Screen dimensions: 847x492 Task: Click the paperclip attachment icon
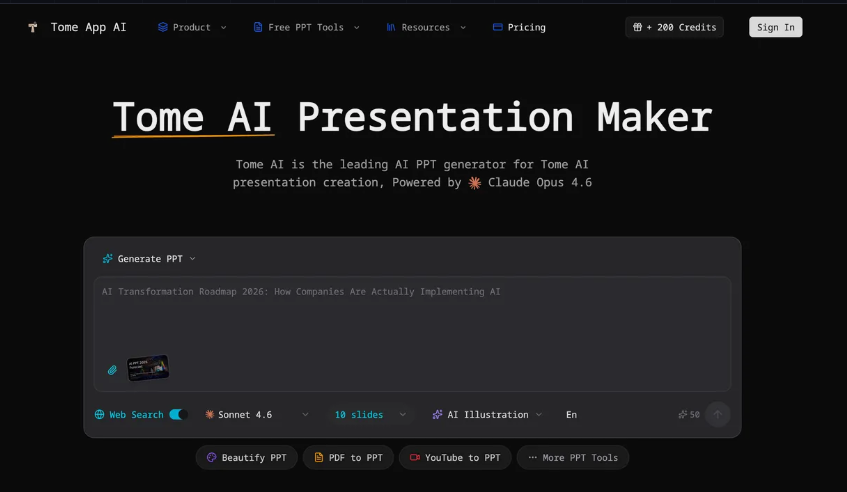[x=113, y=370]
